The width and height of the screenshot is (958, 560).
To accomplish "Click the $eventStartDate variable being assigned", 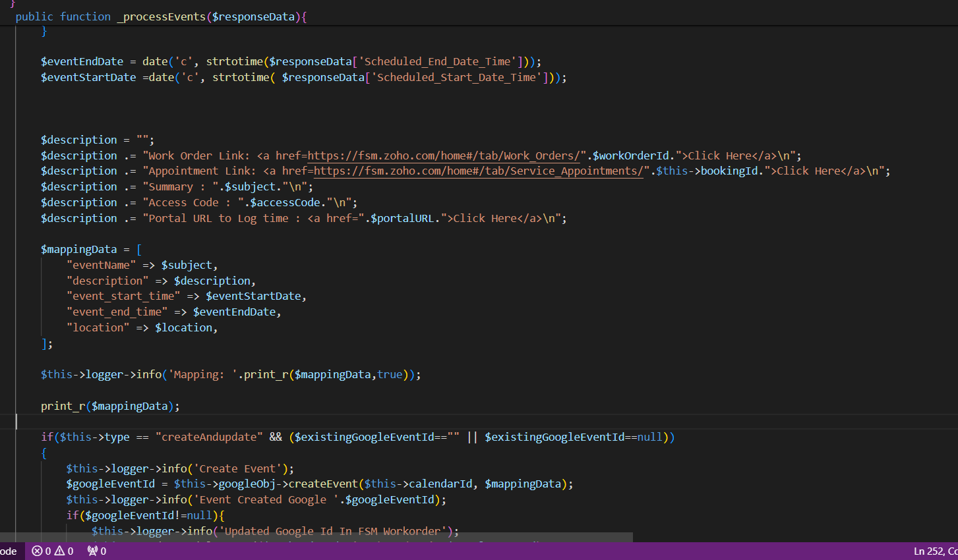I will click(88, 77).
